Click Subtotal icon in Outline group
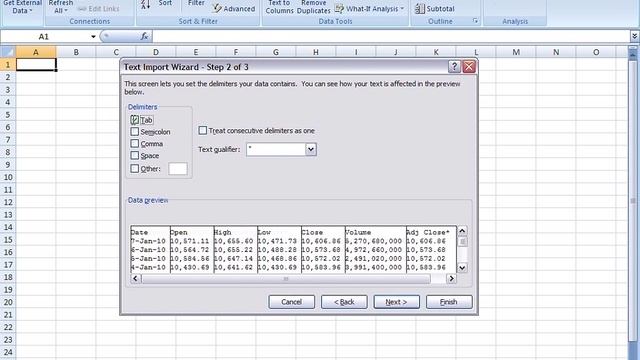The image size is (640, 360). [434, 9]
